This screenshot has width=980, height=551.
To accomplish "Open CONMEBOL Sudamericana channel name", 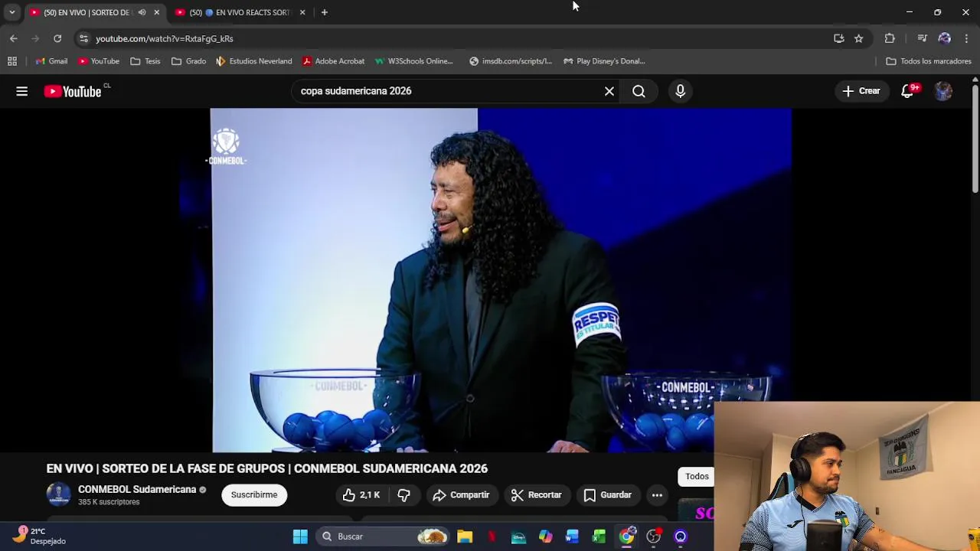I will (137, 490).
